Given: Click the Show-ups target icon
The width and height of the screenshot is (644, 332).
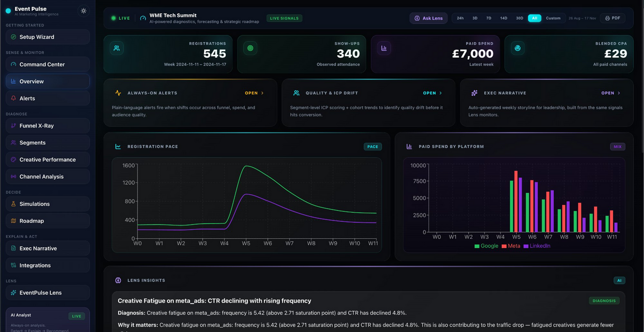Looking at the screenshot, I should [250, 48].
